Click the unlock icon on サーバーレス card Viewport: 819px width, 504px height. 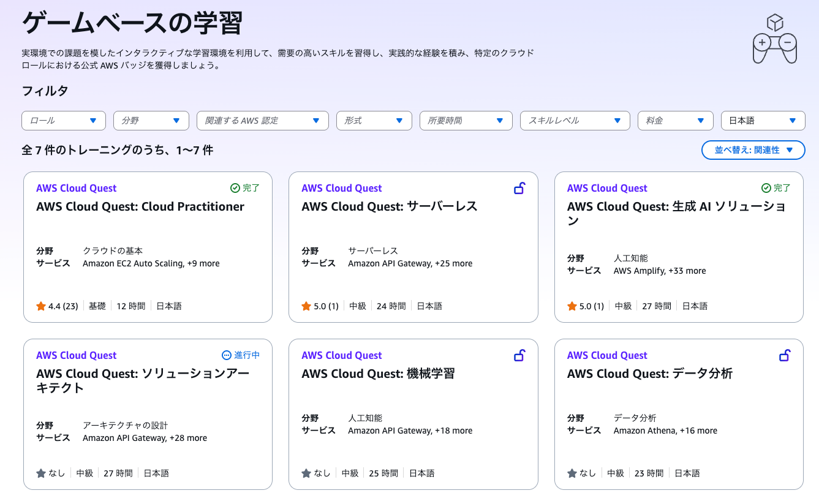(519, 188)
